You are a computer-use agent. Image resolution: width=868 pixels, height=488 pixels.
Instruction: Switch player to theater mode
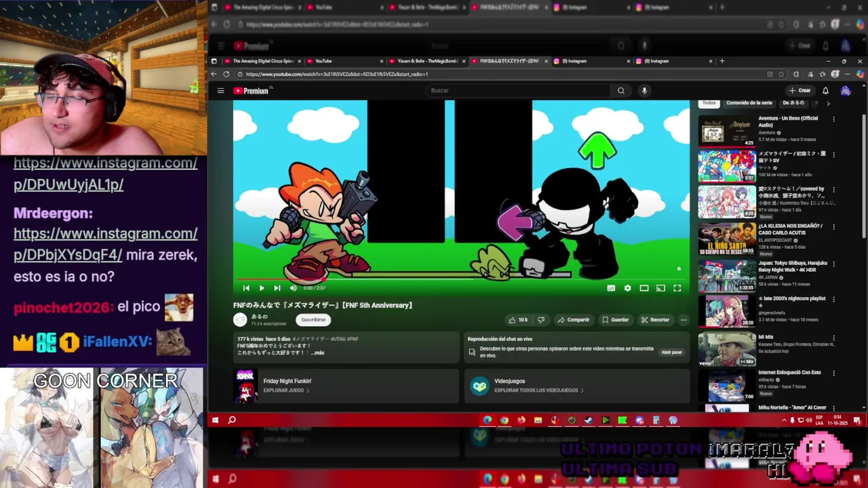[x=644, y=288]
